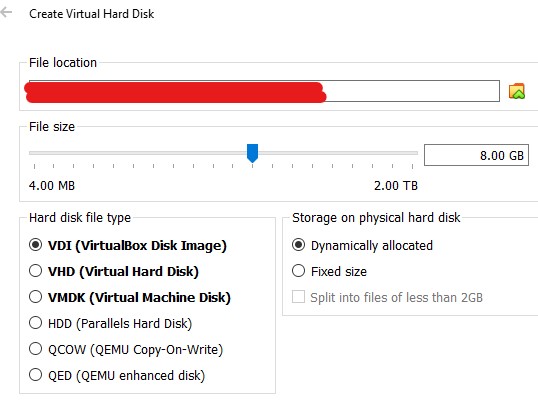Pick the HDD (Parallels Hard Disk) option
Viewport: 538px width, 410px height.
pyautogui.click(x=35, y=323)
